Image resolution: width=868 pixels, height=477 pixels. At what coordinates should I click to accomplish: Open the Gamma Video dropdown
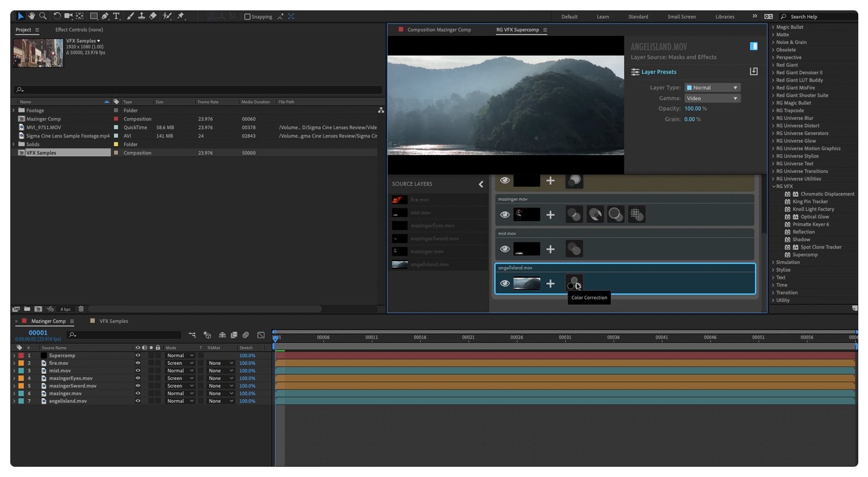[x=712, y=98]
